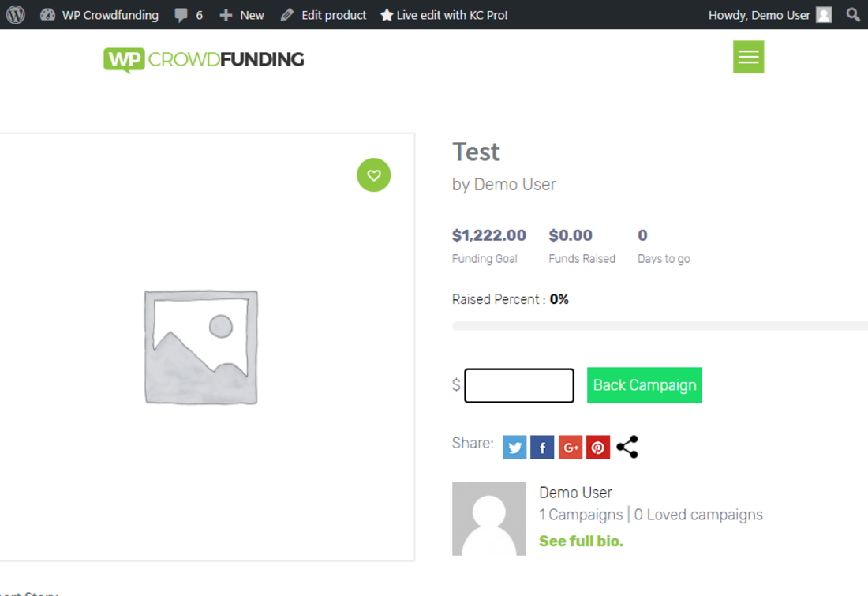The height and width of the screenshot is (596, 868).
Task: Click the generic share icon
Action: tap(627, 447)
